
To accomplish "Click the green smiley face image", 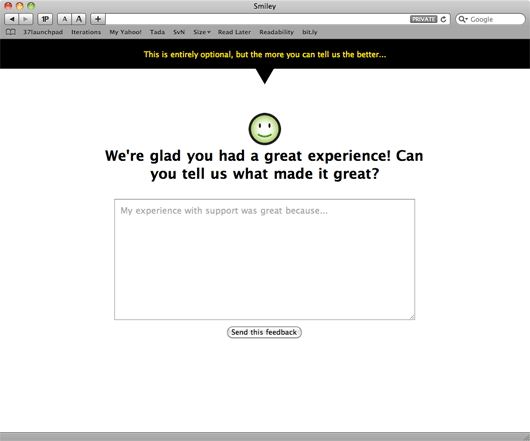I will (265, 129).
